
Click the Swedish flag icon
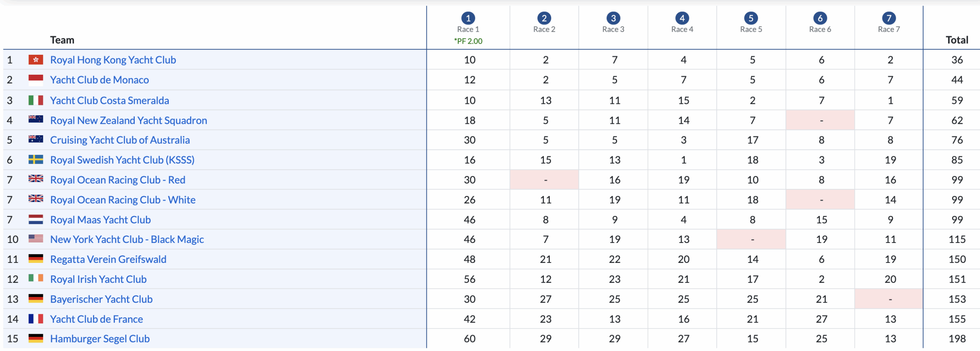[x=36, y=159]
